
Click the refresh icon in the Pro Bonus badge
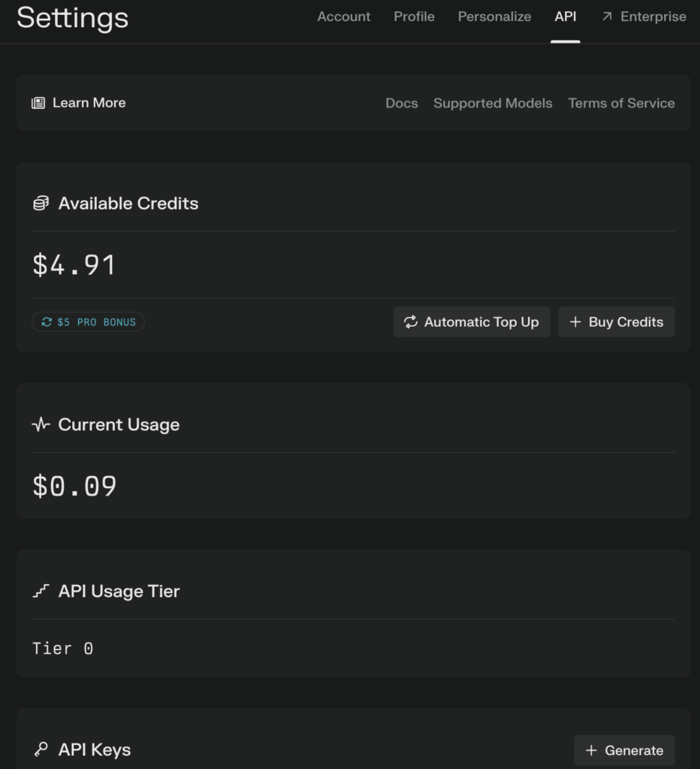47,322
